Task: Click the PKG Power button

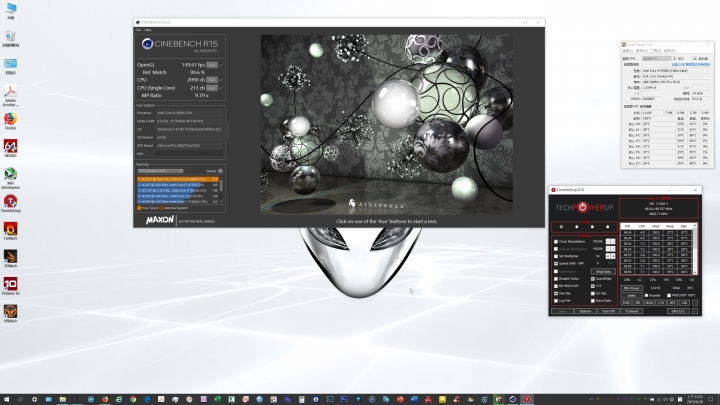Action: 632,288
